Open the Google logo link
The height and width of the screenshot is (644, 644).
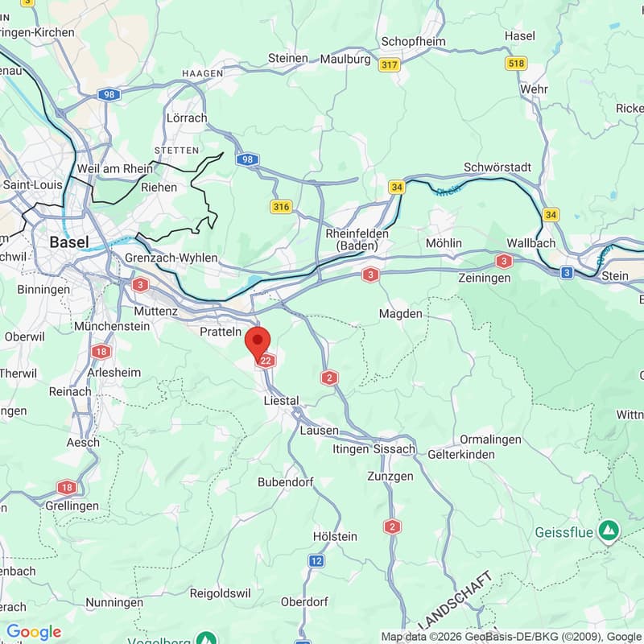[x=34, y=632]
